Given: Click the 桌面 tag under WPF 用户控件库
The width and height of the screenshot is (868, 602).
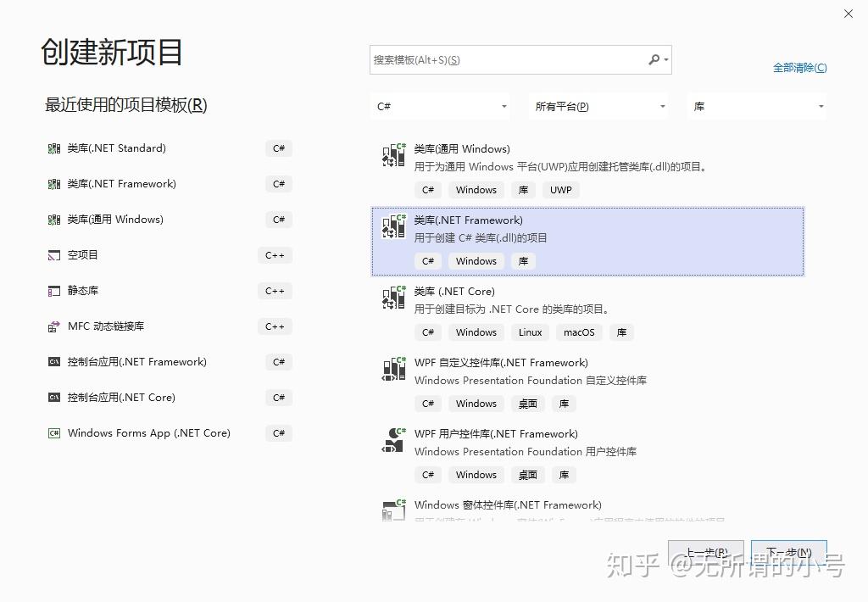Looking at the screenshot, I should pos(527,474).
